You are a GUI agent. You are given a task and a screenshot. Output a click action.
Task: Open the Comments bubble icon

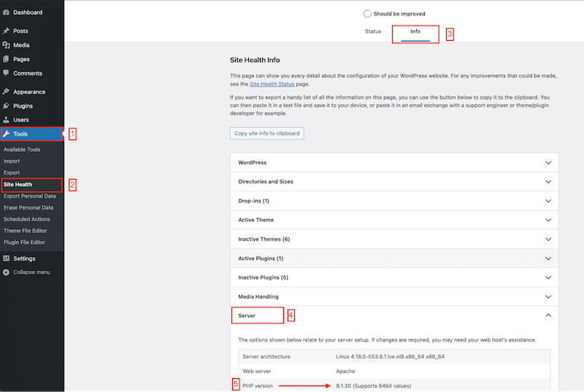[x=6, y=73]
